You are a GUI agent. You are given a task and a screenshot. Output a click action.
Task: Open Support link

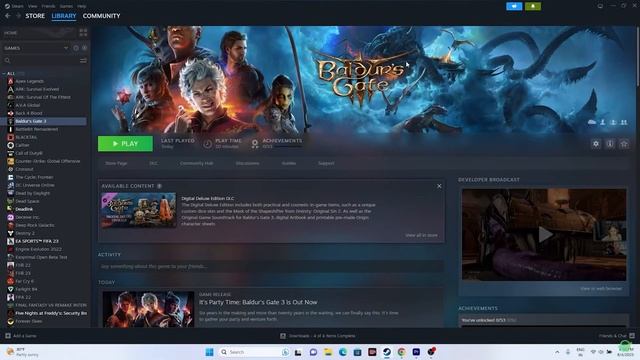[x=326, y=163]
